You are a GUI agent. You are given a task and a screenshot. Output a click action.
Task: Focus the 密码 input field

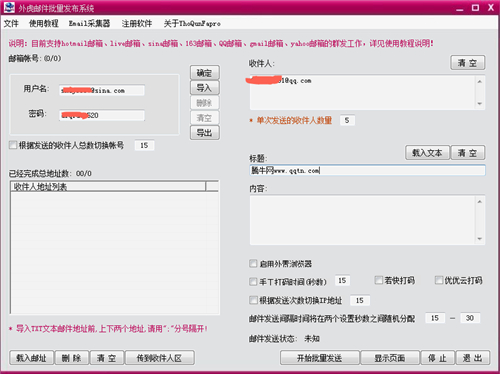(x=102, y=115)
